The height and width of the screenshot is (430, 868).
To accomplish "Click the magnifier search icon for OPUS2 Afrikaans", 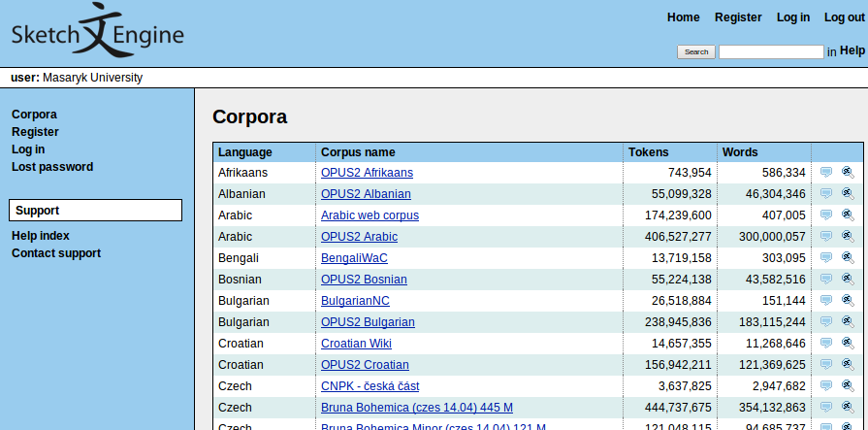I will point(848,173).
